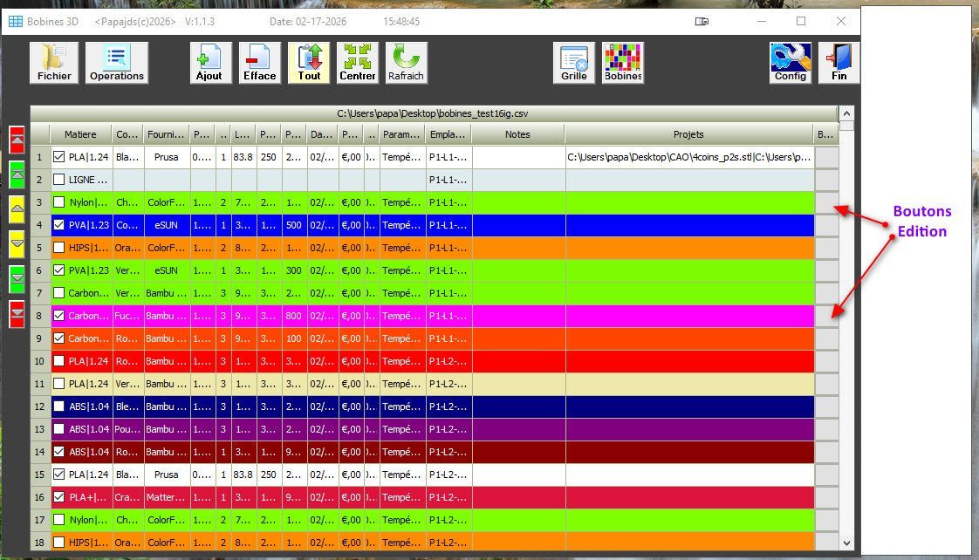979x560 pixels.
Task: Click the Empla... column header
Action: (x=448, y=134)
